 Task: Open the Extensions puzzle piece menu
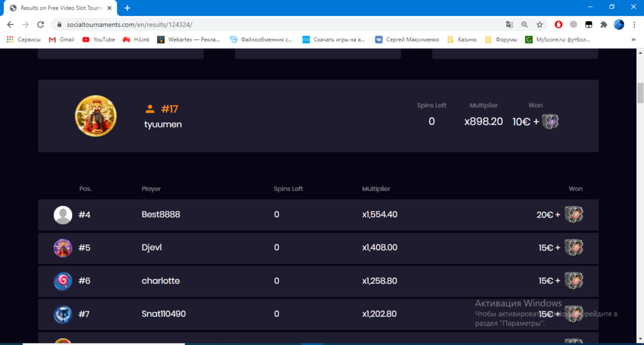coord(603,24)
